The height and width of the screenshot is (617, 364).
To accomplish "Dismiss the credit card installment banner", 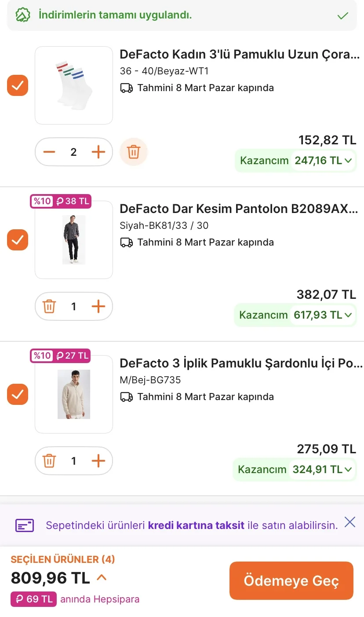I will pos(350,522).
